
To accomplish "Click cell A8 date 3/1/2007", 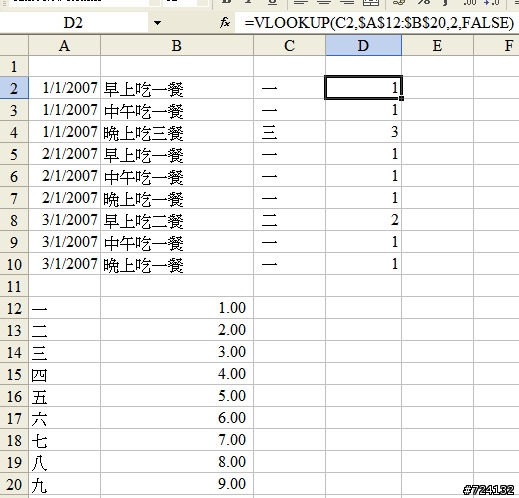I will (64, 220).
